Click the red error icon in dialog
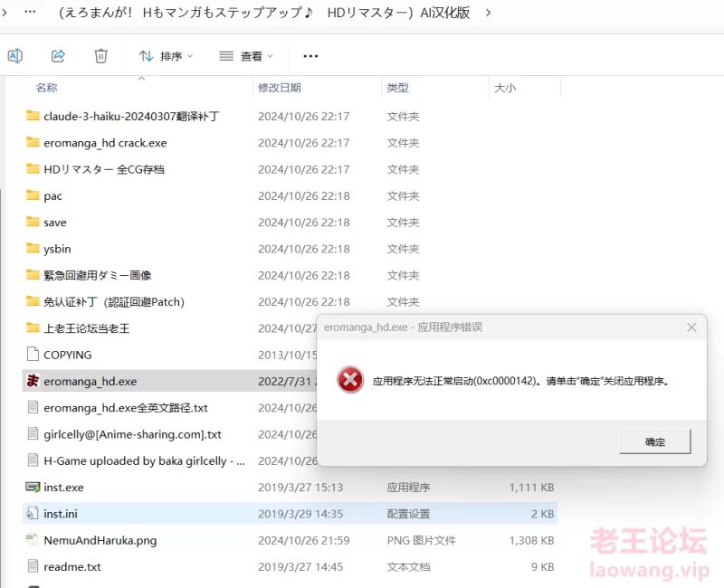 coord(350,380)
